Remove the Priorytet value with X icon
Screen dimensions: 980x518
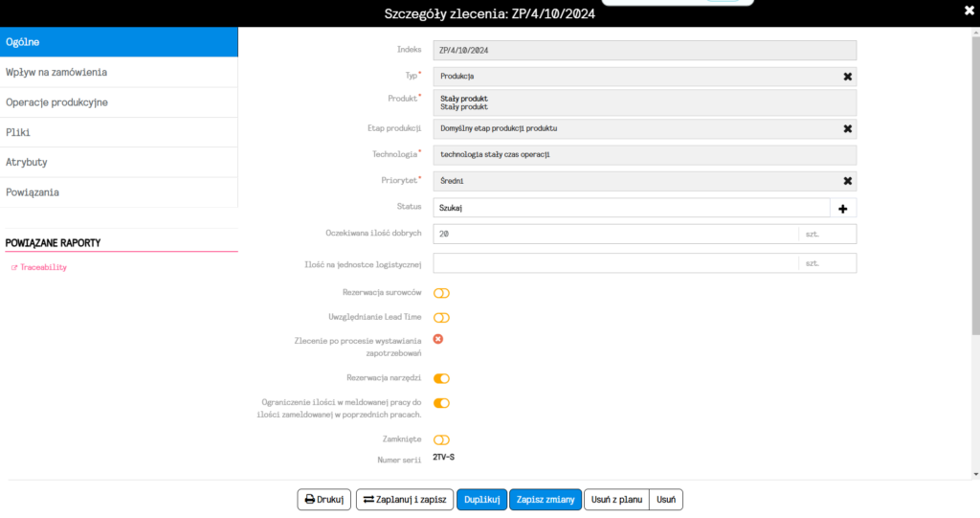pos(847,181)
